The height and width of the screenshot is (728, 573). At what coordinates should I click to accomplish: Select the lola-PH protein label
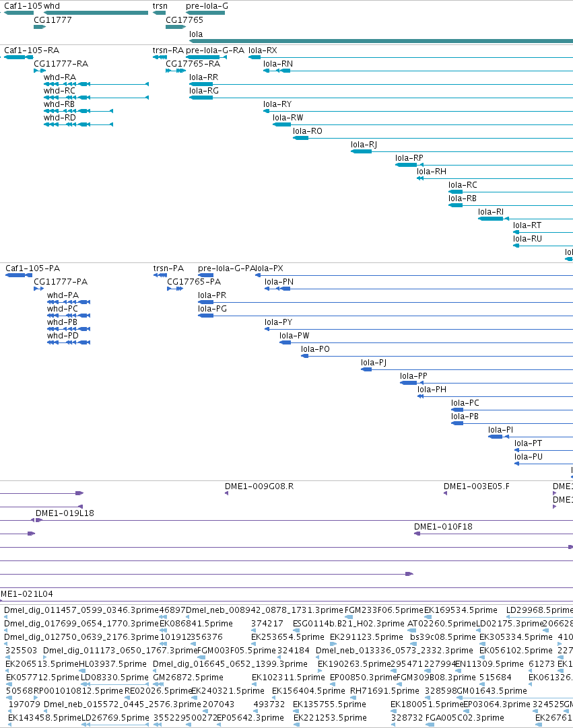pyautogui.click(x=432, y=390)
